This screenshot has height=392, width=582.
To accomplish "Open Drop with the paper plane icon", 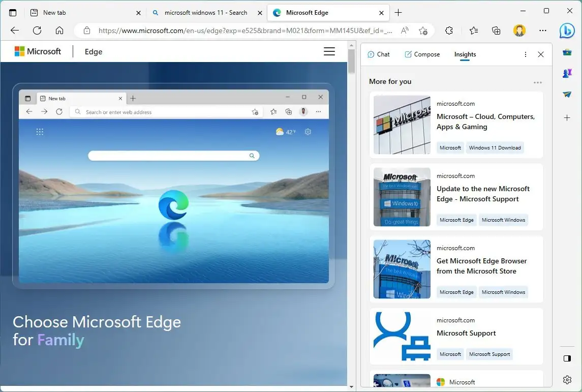I will click(x=566, y=94).
